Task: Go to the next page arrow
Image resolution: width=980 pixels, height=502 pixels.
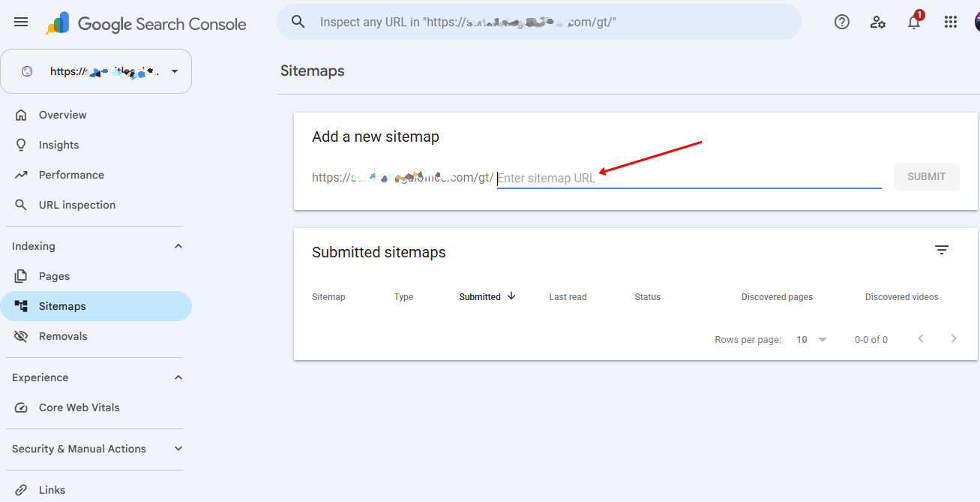Action: click(x=954, y=339)
